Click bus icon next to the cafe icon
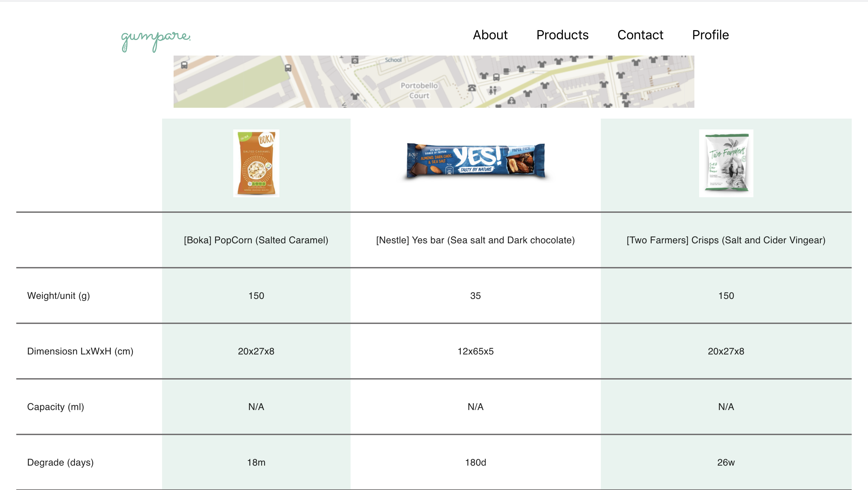 tap(496, 77)
